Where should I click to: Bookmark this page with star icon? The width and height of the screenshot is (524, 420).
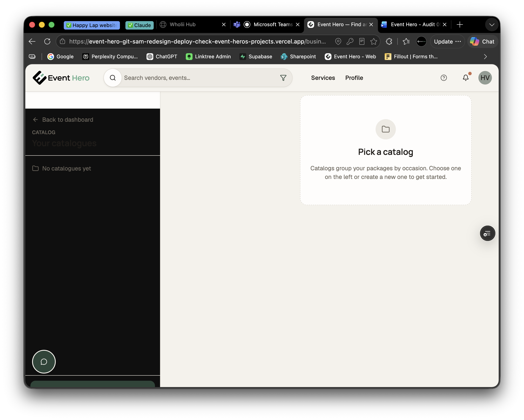[373, 42]
